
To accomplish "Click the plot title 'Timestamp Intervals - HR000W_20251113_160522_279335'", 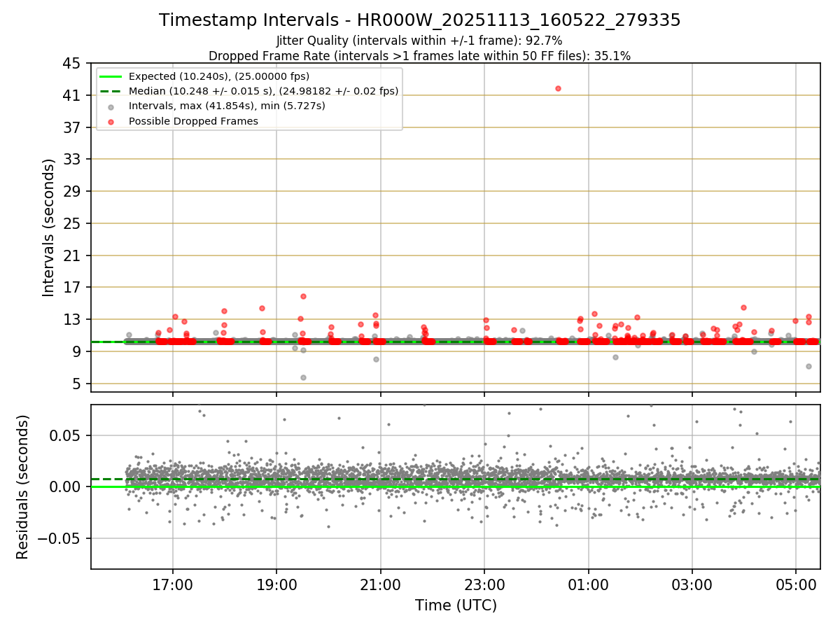I will pos(420,20).
